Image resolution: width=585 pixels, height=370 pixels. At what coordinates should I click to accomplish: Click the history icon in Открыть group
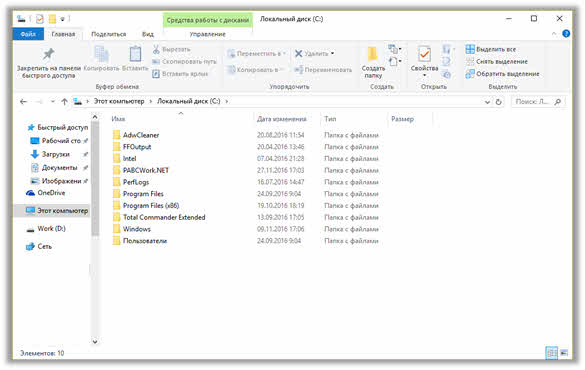[446, 74]
